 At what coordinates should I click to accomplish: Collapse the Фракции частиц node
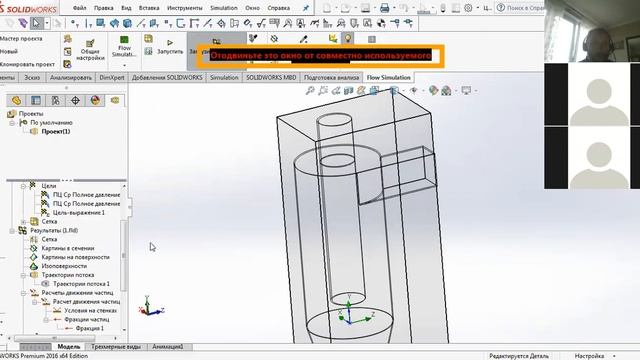point(46,320)
